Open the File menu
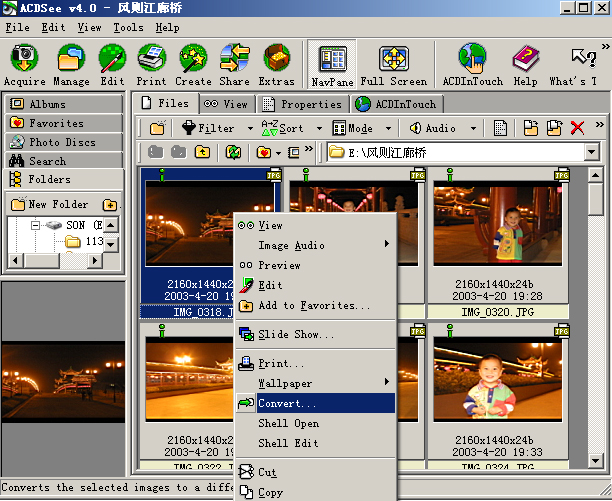 coord(18,27)
